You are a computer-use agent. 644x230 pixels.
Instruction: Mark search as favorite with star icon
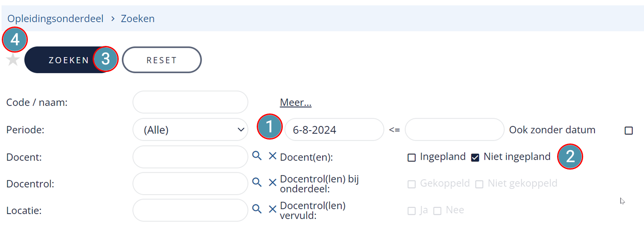coord(13,60)
